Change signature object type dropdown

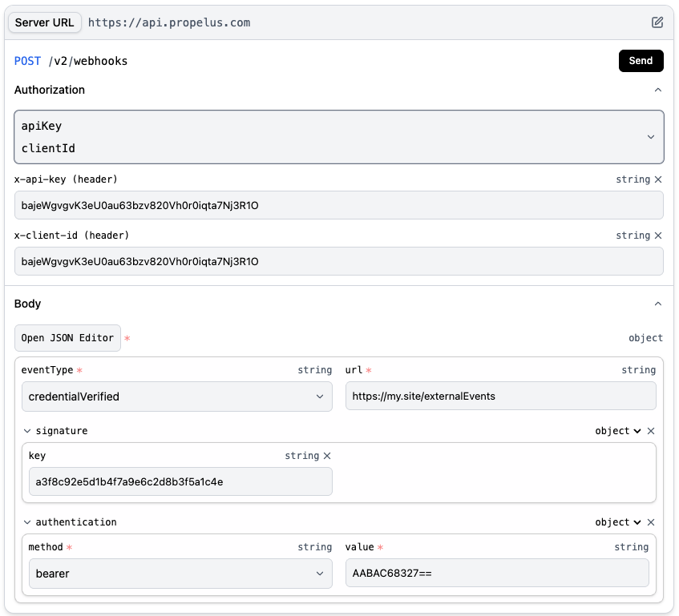(617, 431)
